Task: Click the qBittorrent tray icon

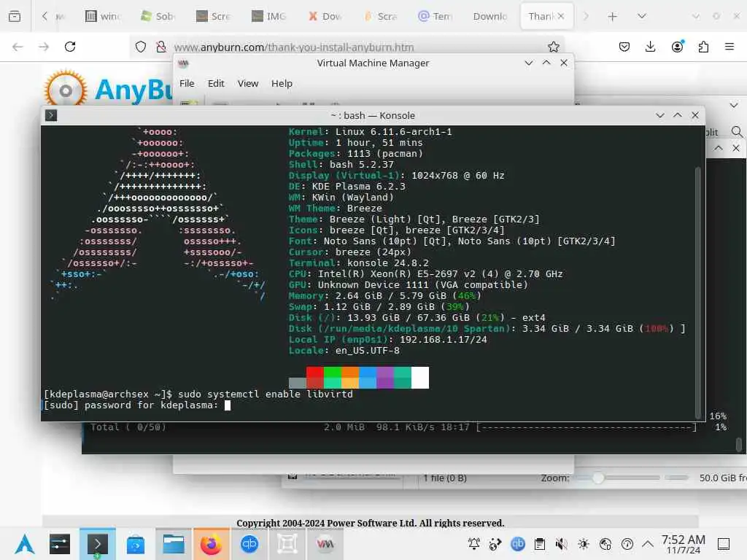Action: [x=518, y=544]
